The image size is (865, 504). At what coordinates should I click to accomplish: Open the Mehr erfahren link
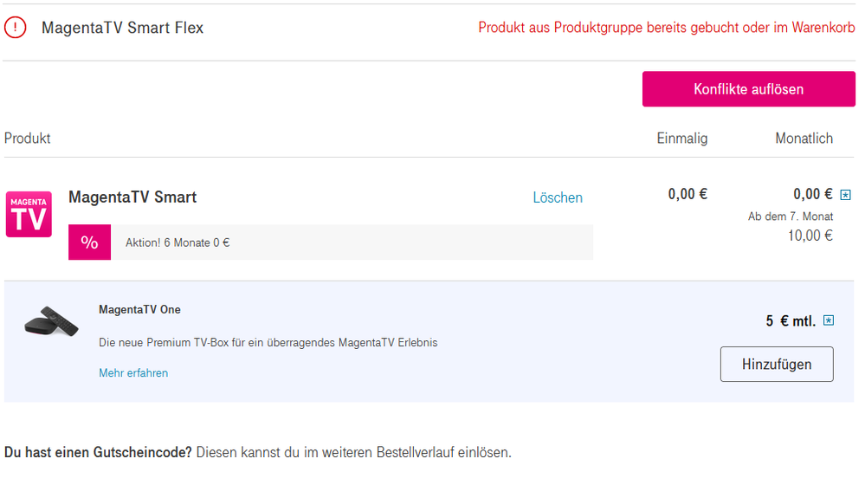(x=133, y=372)
